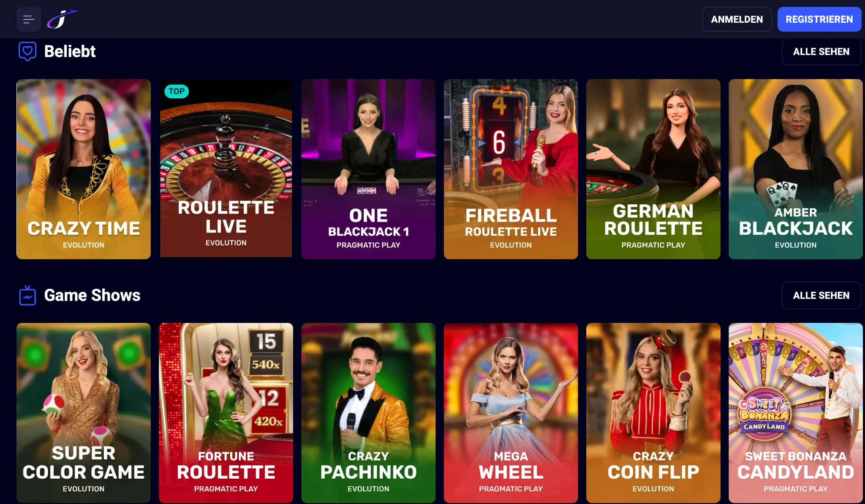See all games in Beliebt section

click(x=821, y=51)
